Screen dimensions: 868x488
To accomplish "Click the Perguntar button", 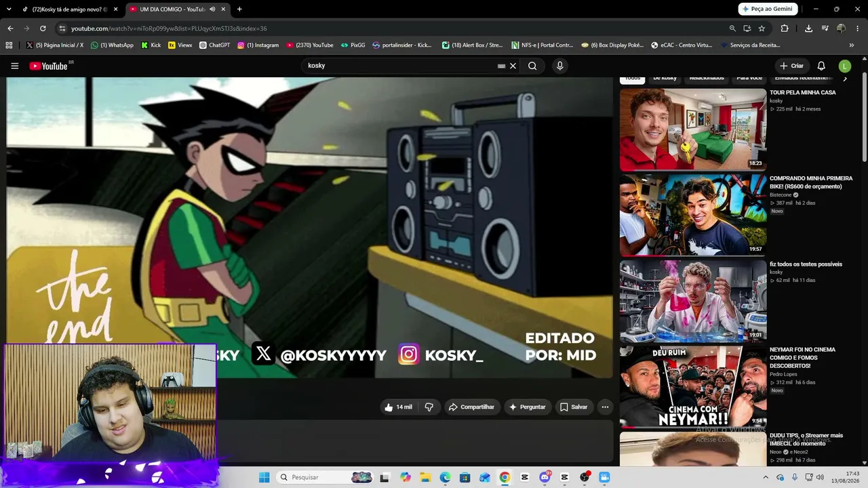I will coord(527,407).
